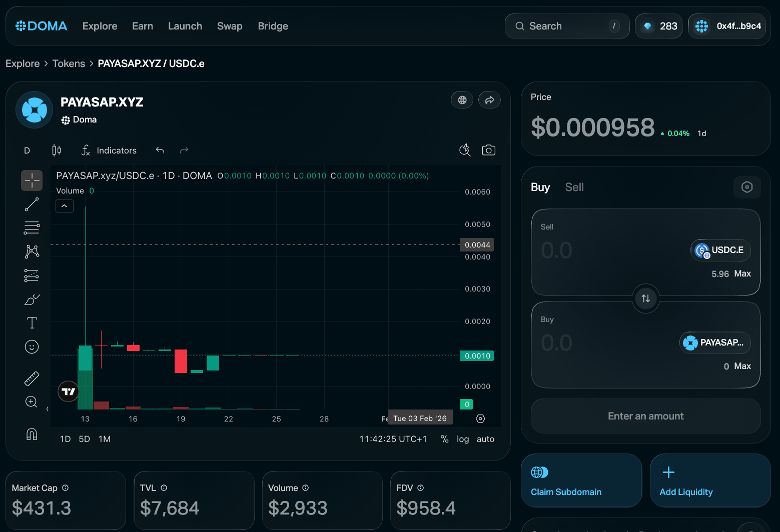Open the USDC.E token selector
Screen dimensions: 780x532
[720, 250]
